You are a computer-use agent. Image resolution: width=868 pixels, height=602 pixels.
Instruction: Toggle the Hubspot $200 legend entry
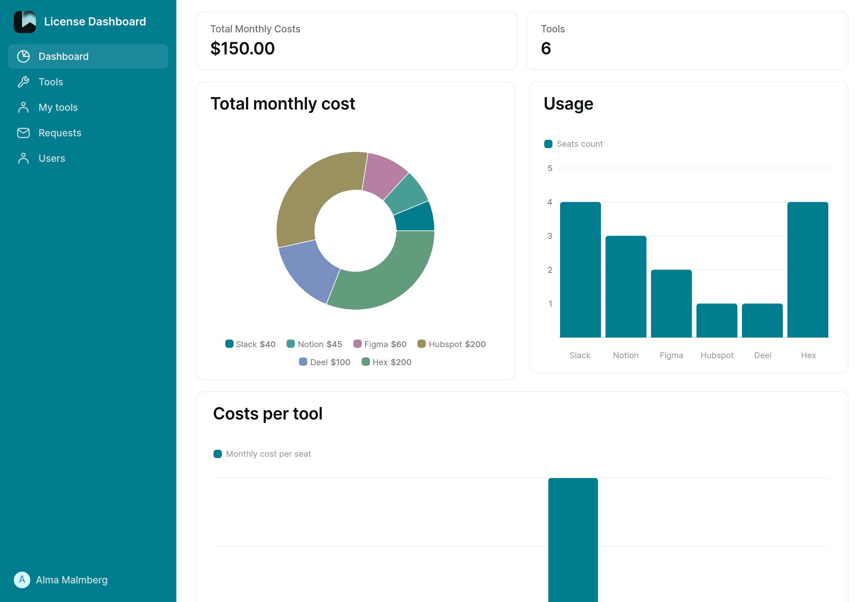[451, 344]
